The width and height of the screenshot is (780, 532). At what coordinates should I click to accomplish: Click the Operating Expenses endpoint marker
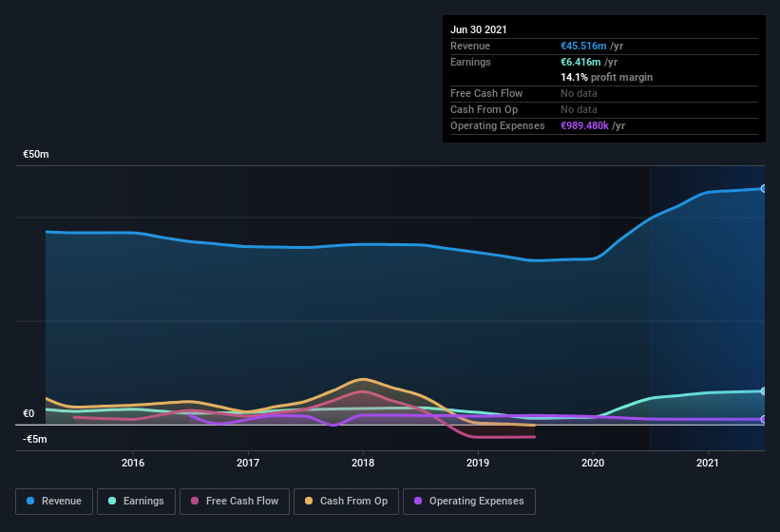[x=764, y=420]
